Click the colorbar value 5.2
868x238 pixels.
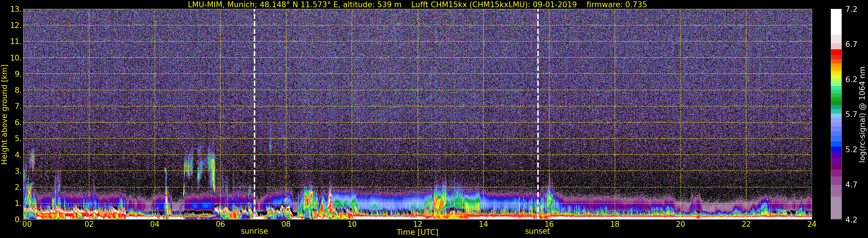851,149
